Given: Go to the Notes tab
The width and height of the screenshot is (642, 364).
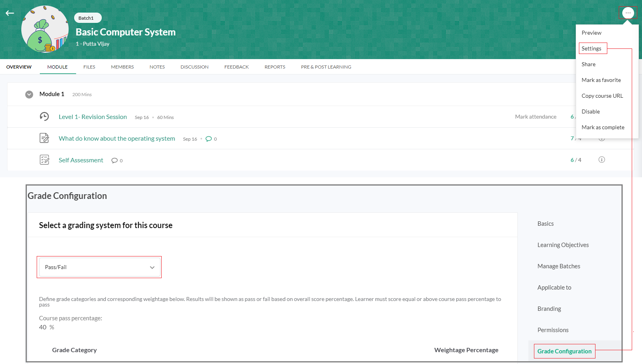Looking at the screenshot, I should 157,67.
